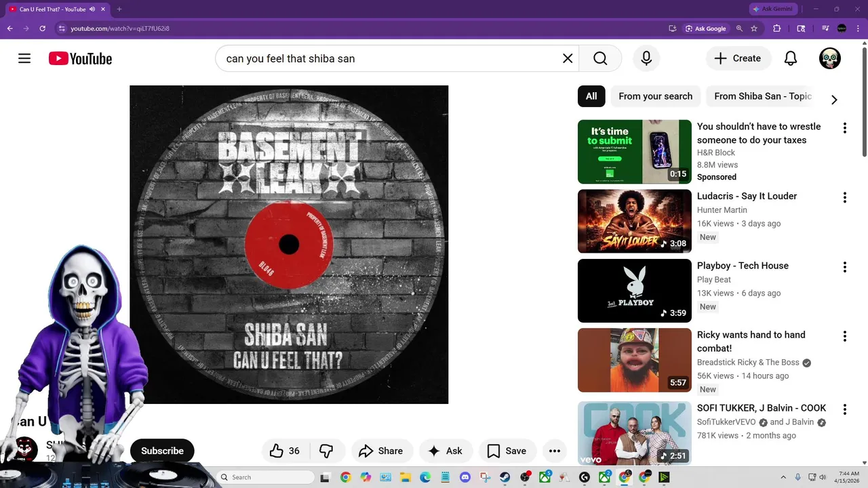Viewport: 868px width, 488px height.
Task: Open YouTube notifications bell
Action: tap(791, 58)
